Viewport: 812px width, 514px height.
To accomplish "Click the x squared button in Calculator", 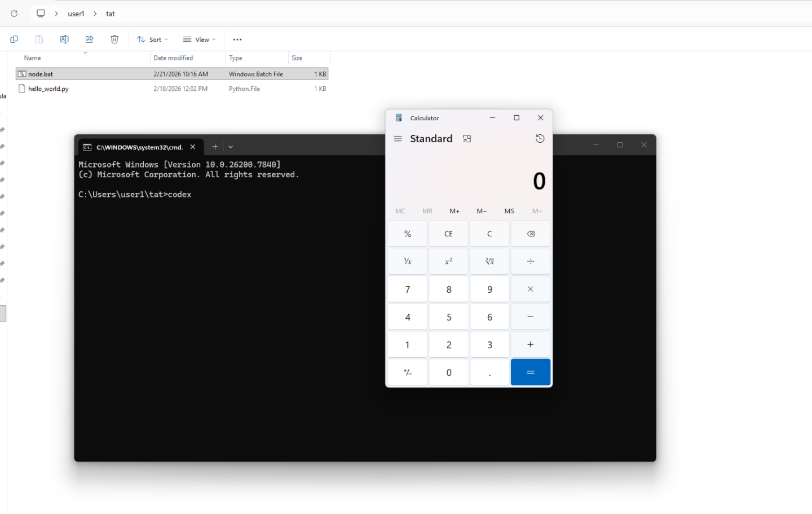I will tap(449, 261).
